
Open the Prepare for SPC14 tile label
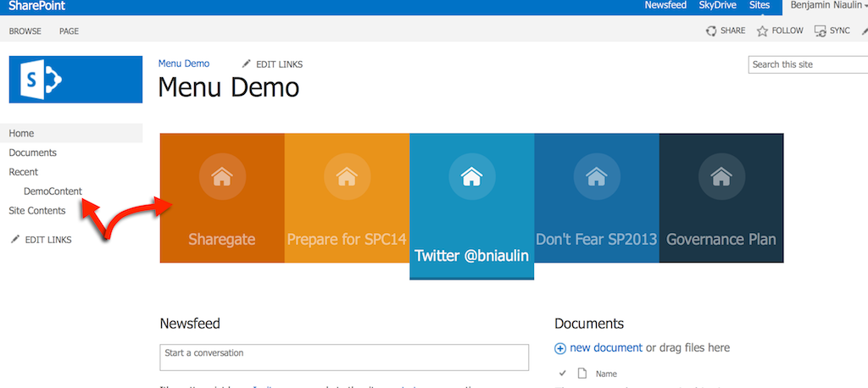(347, 240)
